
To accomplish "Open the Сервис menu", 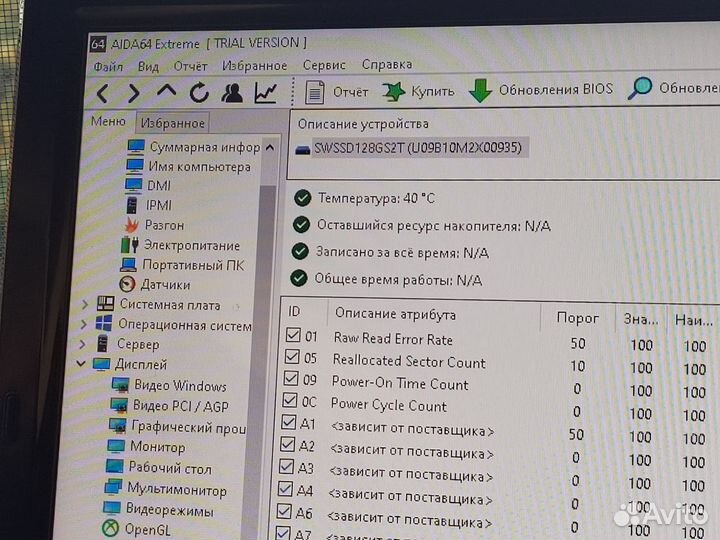I will pyautogui.click(x=324, y=65).
